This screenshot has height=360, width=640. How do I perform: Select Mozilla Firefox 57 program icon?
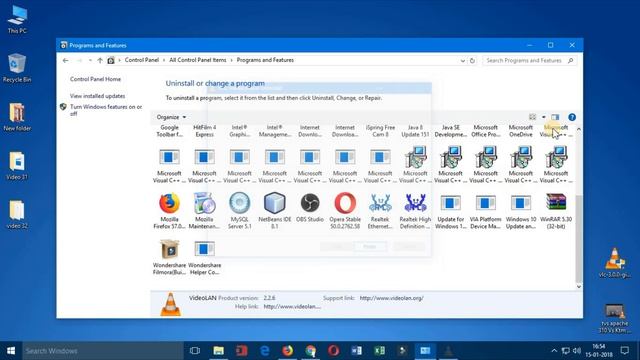pos(169,211)
